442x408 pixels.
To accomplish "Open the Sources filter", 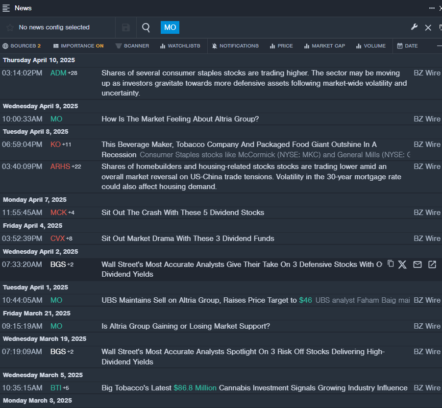I will (x=22, y=46).
